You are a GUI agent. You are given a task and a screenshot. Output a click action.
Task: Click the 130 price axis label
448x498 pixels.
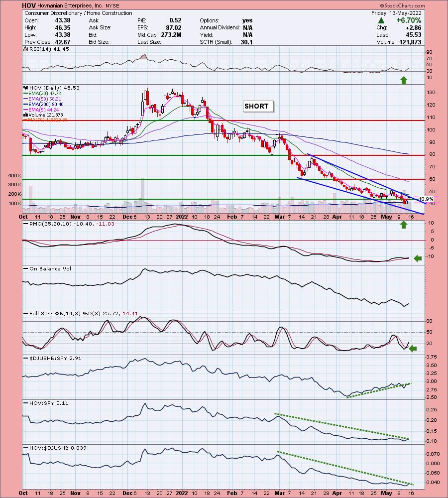click(x=431, y=93)
